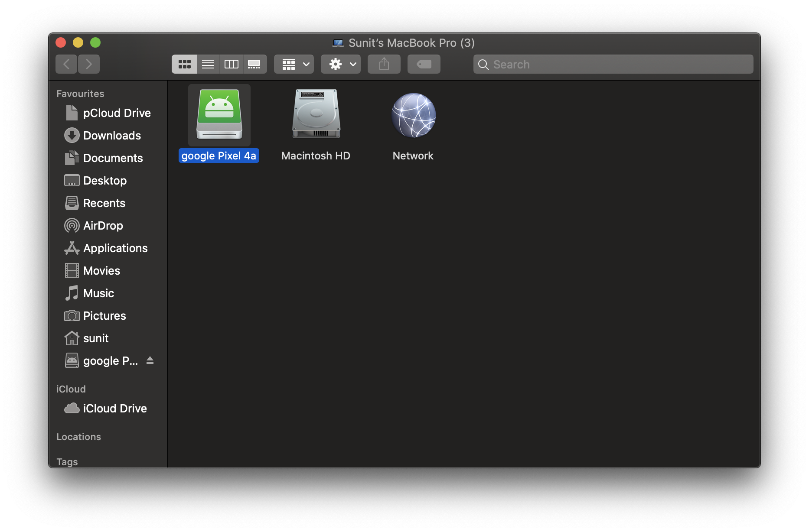Open the item grouping dropdown
The width and height of the screenshot is (809, 532).
tap(294, 64)
